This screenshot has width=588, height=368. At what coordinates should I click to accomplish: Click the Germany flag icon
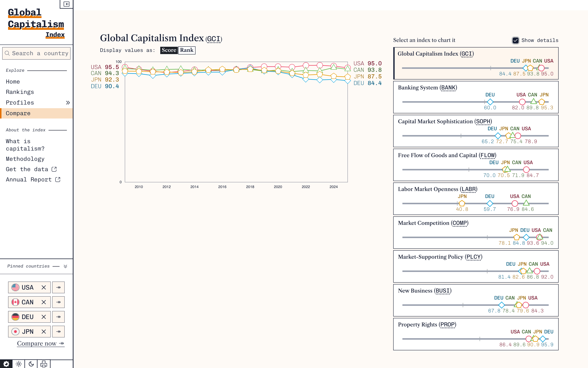[x=15, y=317]
